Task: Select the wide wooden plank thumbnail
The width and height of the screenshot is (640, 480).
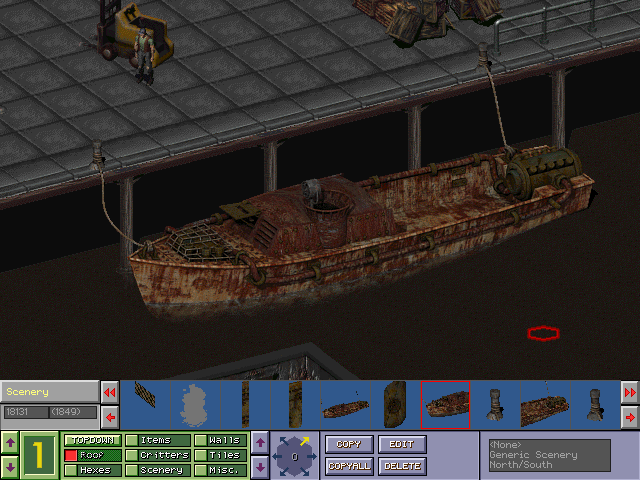Action: [x=295, y=404]
